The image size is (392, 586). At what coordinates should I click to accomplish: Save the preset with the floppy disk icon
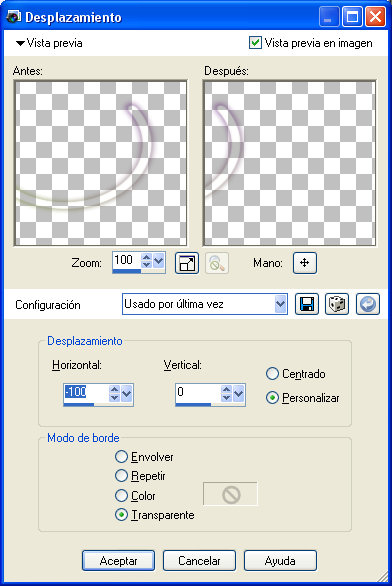(x=307, y=304)
